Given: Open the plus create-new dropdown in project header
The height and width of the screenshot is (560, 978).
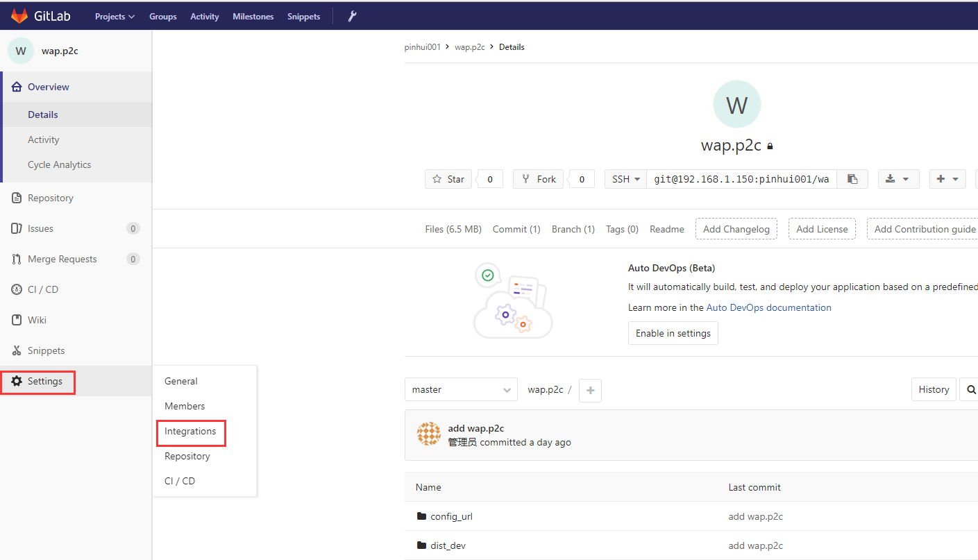Looking at the screenshot, I should pos(947,179).
